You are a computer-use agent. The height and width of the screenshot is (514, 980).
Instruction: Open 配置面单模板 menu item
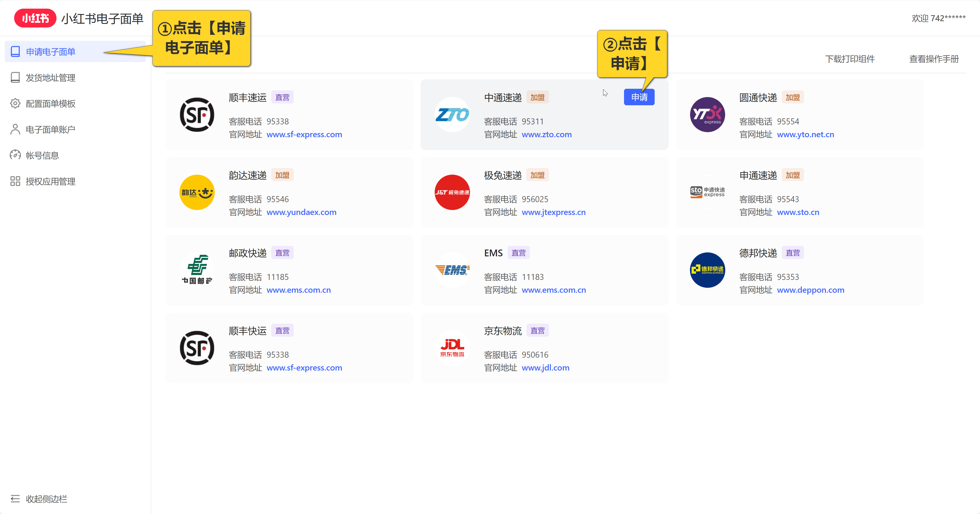tap(50, 104)
